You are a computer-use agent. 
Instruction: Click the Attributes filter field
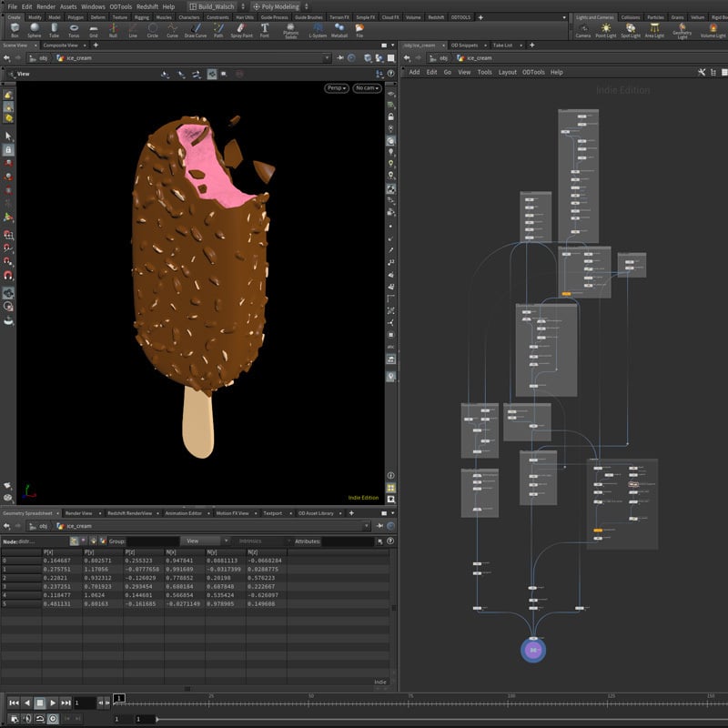click(x=349, y=541)
